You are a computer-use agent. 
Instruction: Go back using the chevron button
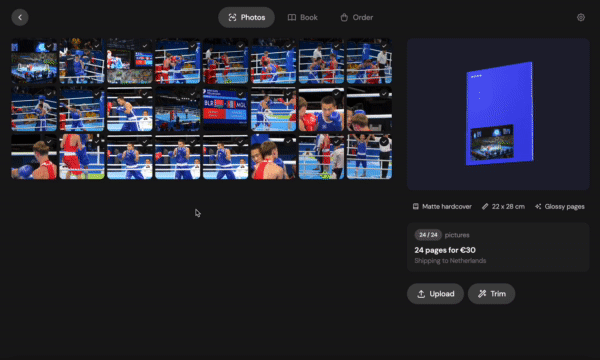click(x=20, y=17)
